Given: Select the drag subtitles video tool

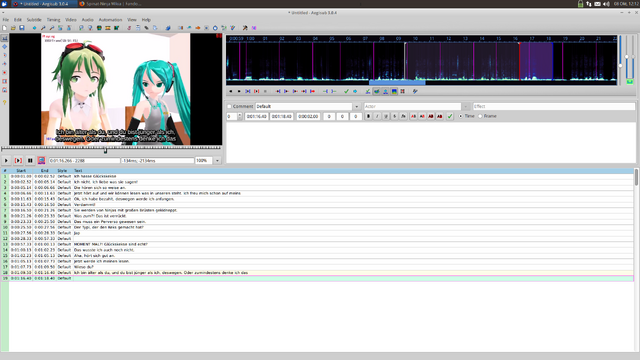Looking at the screenshot, I should [x=4, y=47].
